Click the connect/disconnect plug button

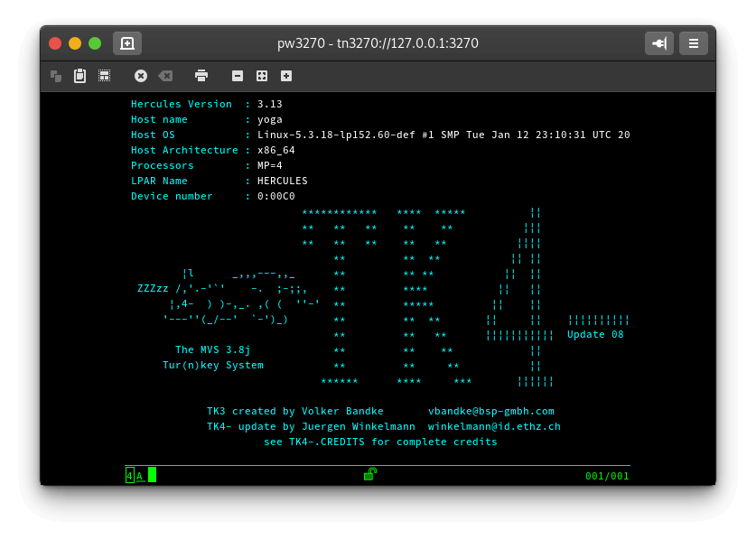coord(659,43)
